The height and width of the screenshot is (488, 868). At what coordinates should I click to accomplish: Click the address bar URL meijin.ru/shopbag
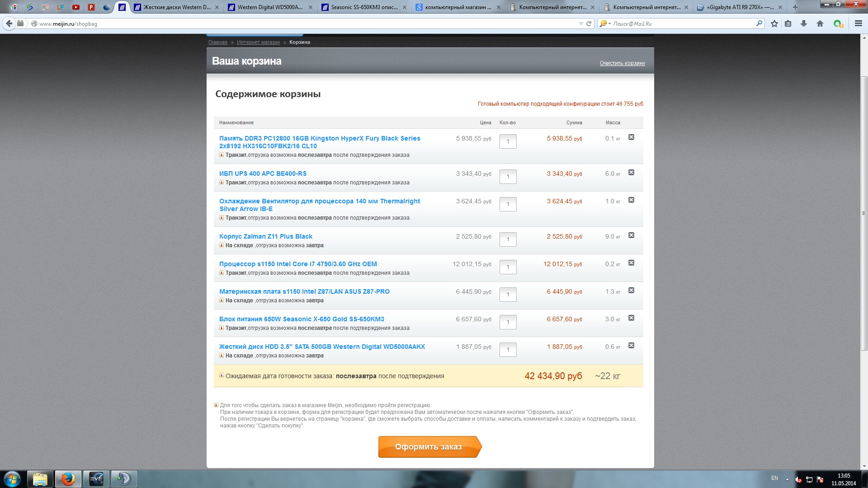click(x=68, y=24)
